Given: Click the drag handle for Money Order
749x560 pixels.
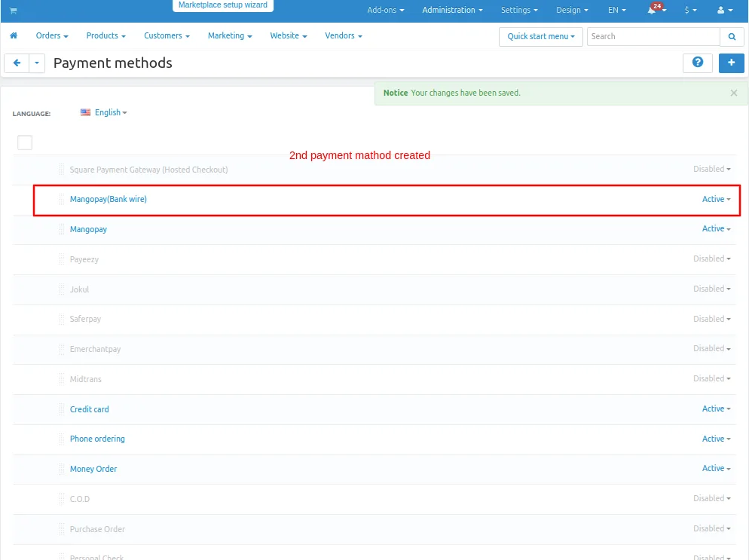Looking at the screenshot, I should (62, 469).
